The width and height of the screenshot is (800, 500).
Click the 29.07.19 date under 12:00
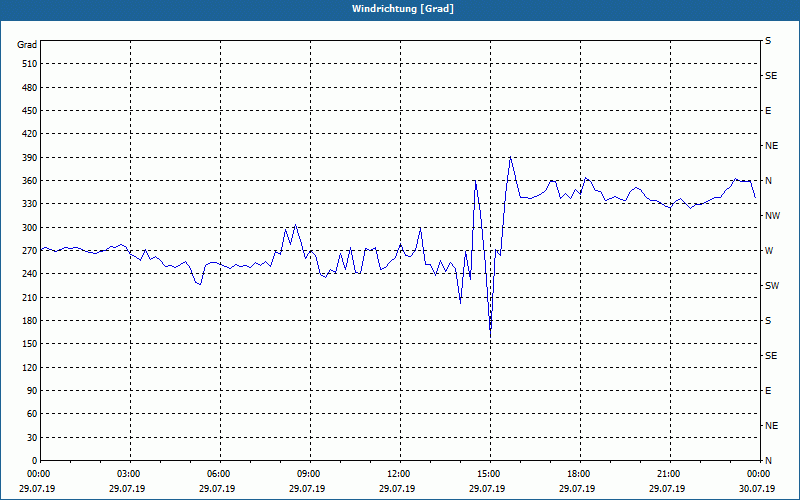[397, 489]
